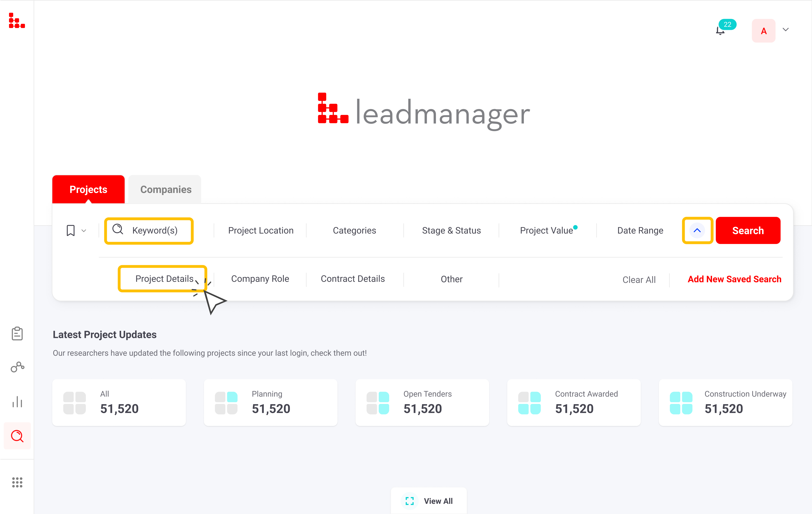The height and width of the screenshot is (514, 812).
Task: Switch to the Projects tab
Action: click(x=88, y=189)
